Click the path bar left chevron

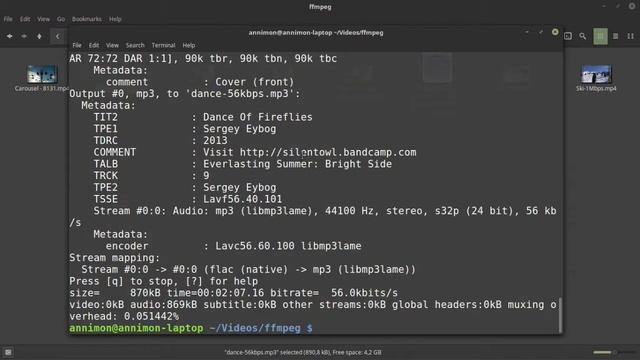58,36
